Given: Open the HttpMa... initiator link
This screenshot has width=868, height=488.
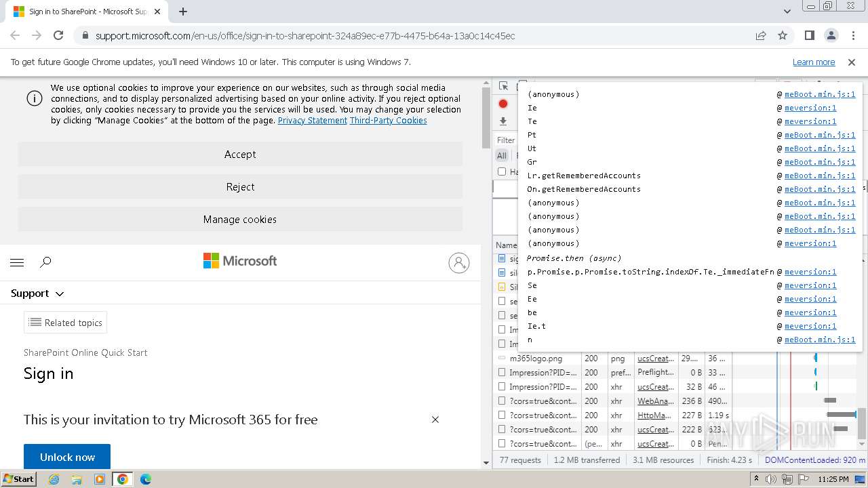Looking at the screenshot, I should [x=656, y=415].
